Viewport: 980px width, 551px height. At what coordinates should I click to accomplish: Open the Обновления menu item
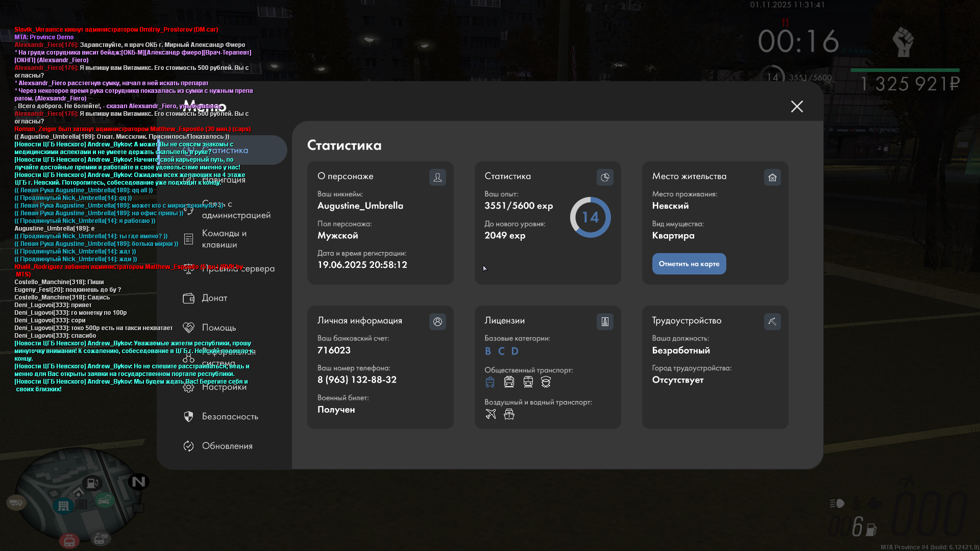pyautogui.click(x=227, y=446)
